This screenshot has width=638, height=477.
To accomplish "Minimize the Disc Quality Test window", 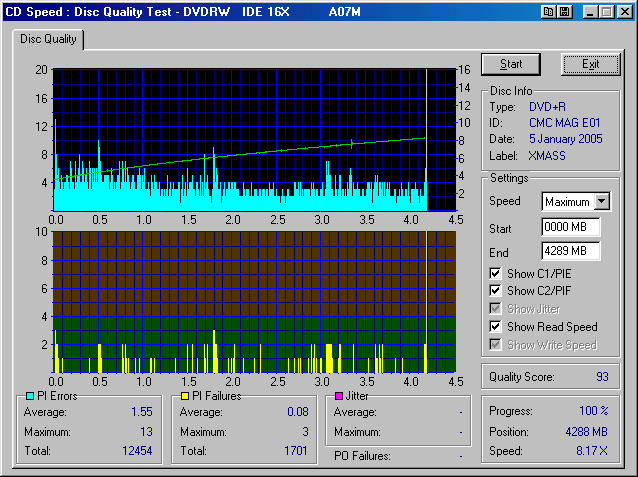I will tap(591, 12).
